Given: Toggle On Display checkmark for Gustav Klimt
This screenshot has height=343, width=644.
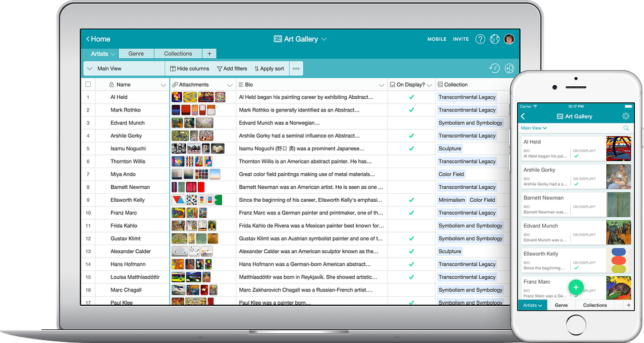Looking at the screenshot, I should point(411,238).
